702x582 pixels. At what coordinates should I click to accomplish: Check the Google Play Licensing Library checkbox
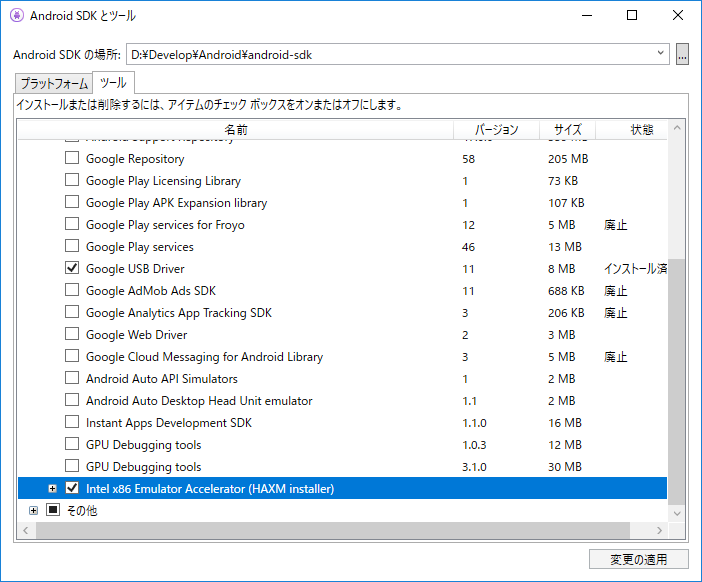pyautogui.click(x=72, y=180)
